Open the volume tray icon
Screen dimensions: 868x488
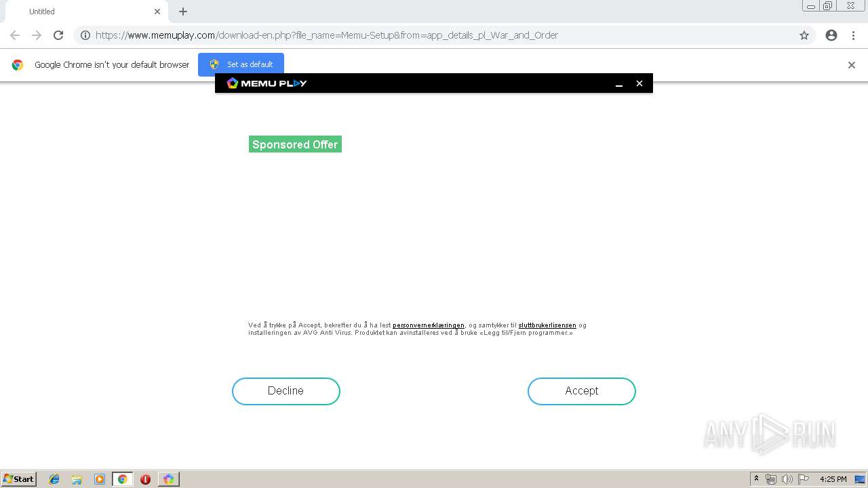[x=787, y=479]
